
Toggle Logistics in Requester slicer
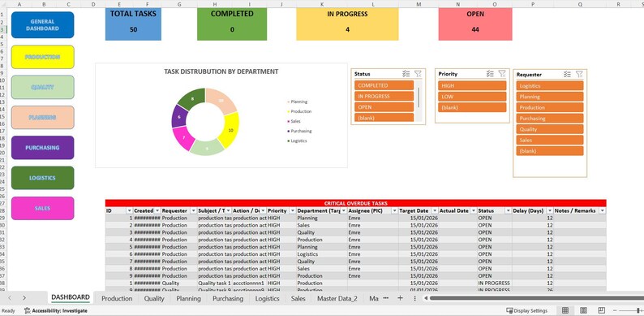550,85
